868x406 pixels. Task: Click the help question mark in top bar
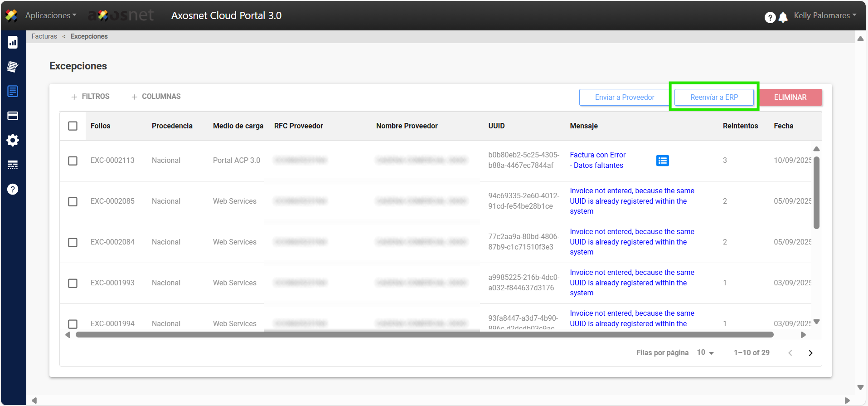coord(770,17)
